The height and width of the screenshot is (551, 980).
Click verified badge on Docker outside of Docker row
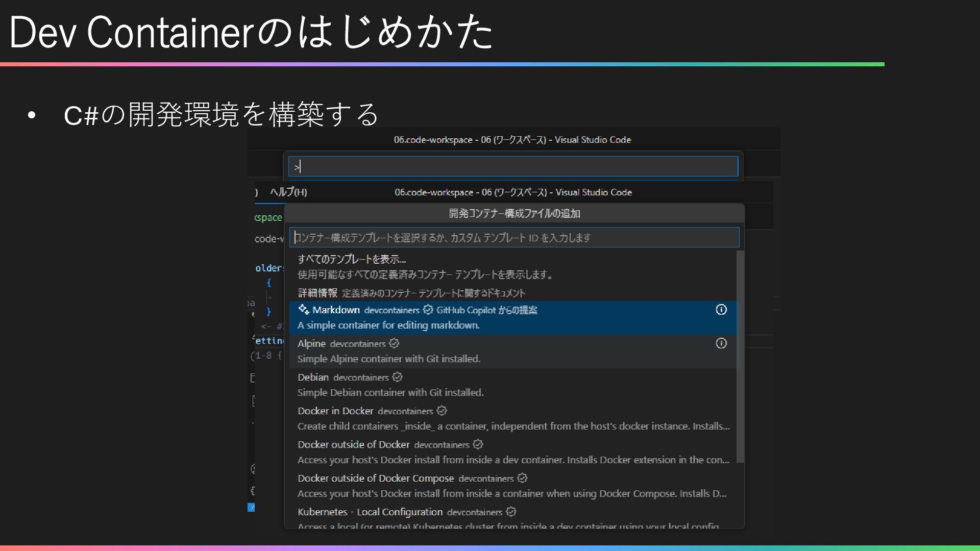tap(478, 444)
